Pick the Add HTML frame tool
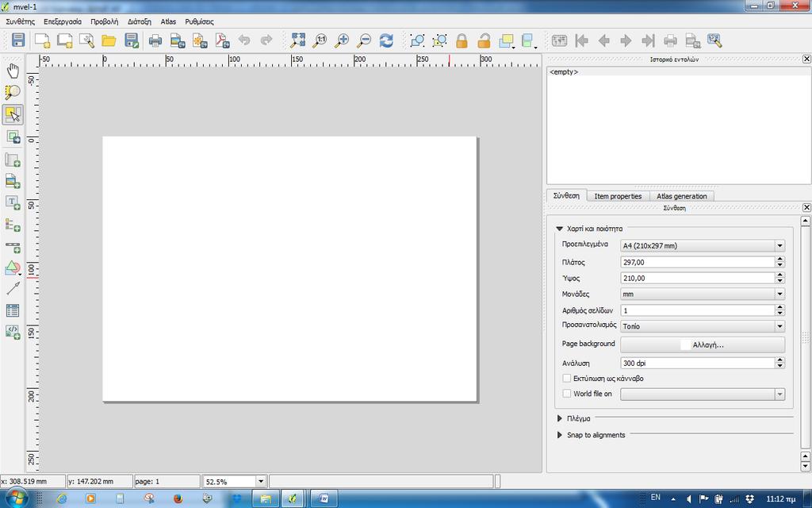 13,332
